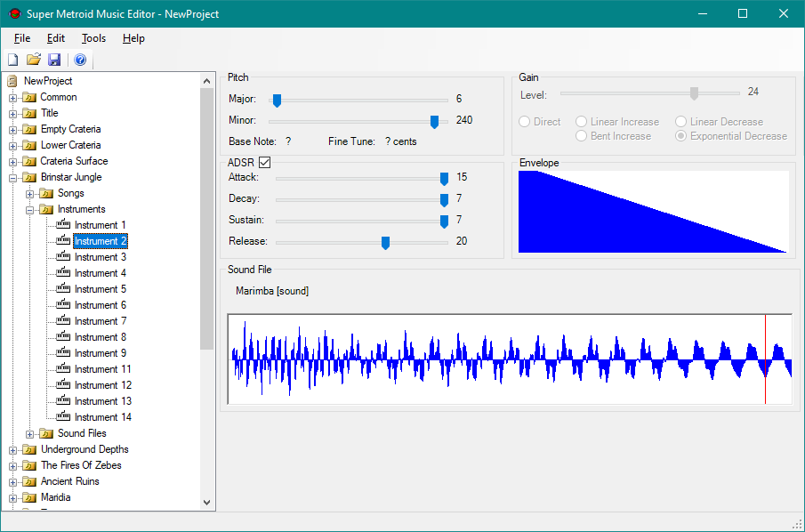Image resolution: width=805 pixels, height=532 pixels.
Task: Click the Pitch Minor slider thumb
Action: pyautogui.click(x=434, y=121)
